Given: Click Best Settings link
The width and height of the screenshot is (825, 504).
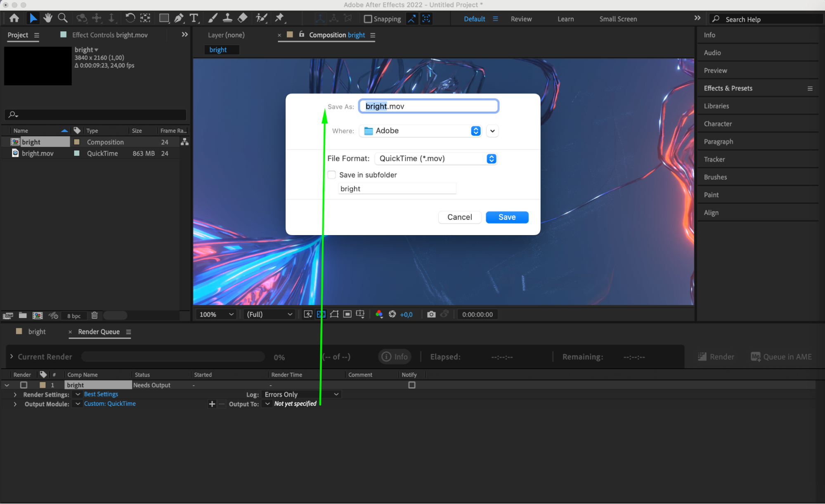Looking at the screenshot, I should pyautogui.click(x=101, y=394).
